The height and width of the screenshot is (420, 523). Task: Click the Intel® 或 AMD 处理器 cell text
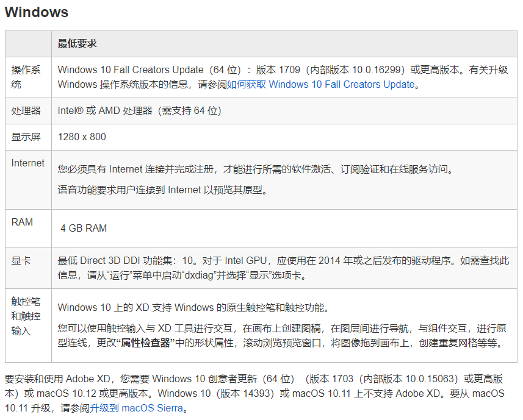click(x=139, y=110)
